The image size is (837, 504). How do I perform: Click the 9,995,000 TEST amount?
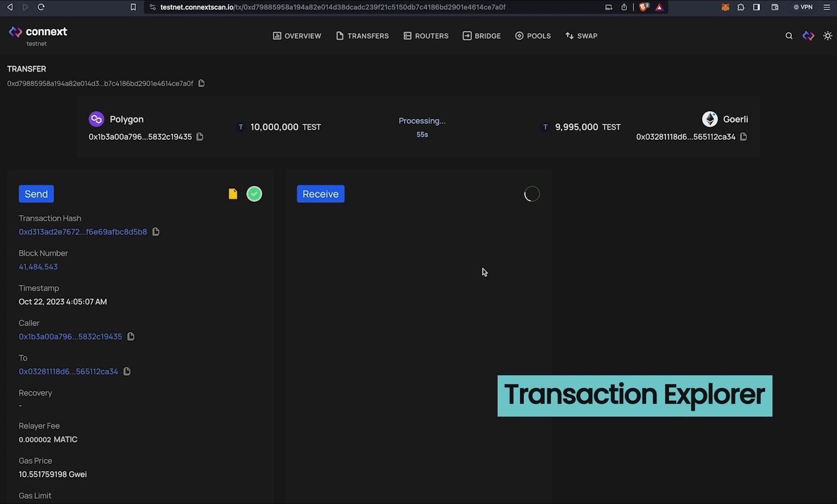[587, 127]
